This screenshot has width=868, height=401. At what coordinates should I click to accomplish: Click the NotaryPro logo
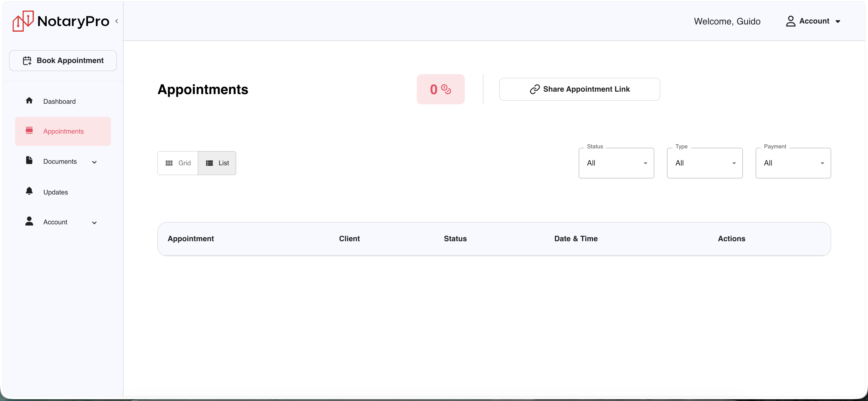[x=61, y=21]
